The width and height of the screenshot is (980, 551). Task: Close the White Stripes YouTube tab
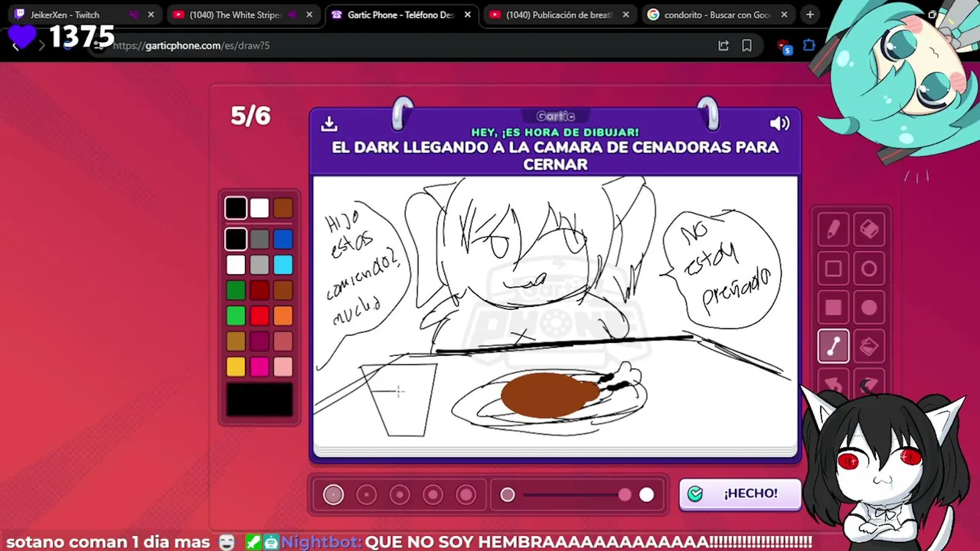[x=309, y=15]
